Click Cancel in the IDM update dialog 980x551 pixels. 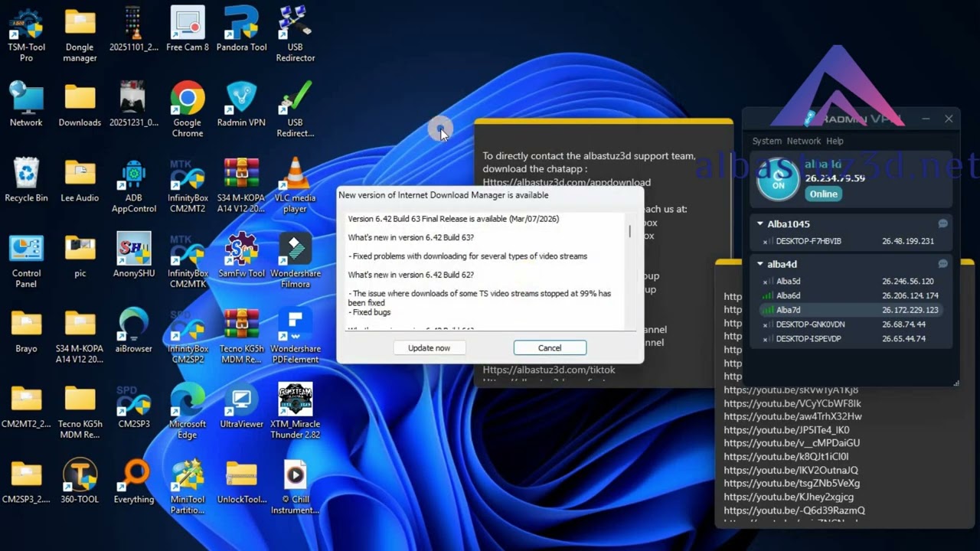(x=550, y=347)
